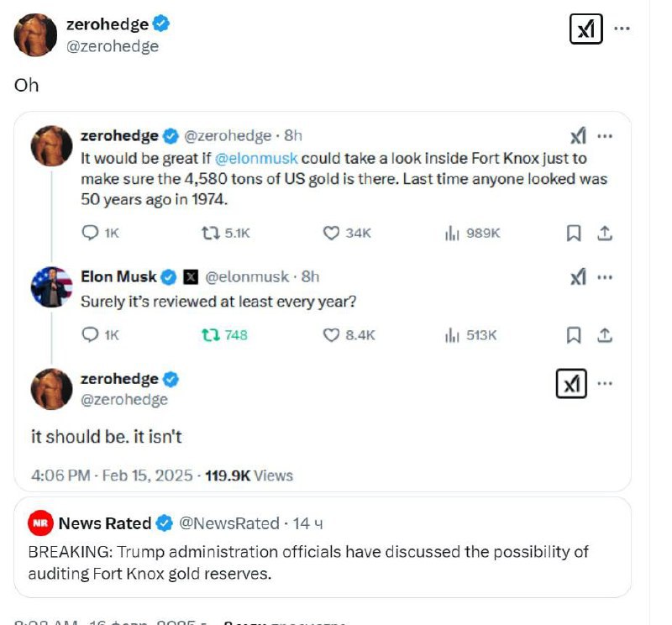672x625 pixels.
Task: Click the 4:06 PM Feb 15, 2025 timestamp
Action: pyautogui.click(x=112, y=475)
